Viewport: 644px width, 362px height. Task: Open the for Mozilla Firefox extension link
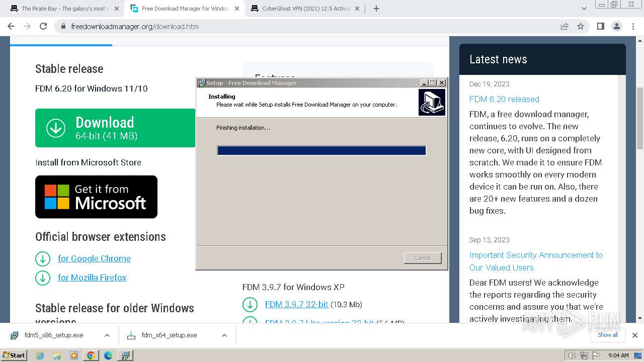tap(92, 278)
